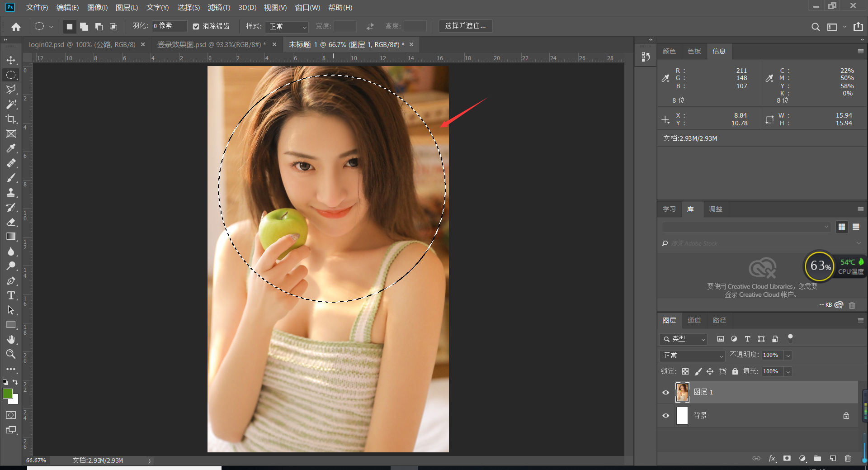Select the Brush tool
The width and height of the screenshot is (868, 470).
pos(11,178)
